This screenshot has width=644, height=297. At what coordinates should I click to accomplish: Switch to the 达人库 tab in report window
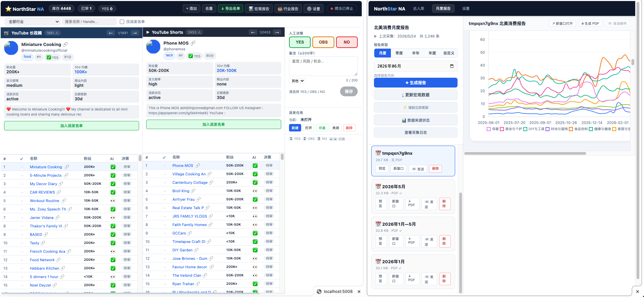[419, 9]
